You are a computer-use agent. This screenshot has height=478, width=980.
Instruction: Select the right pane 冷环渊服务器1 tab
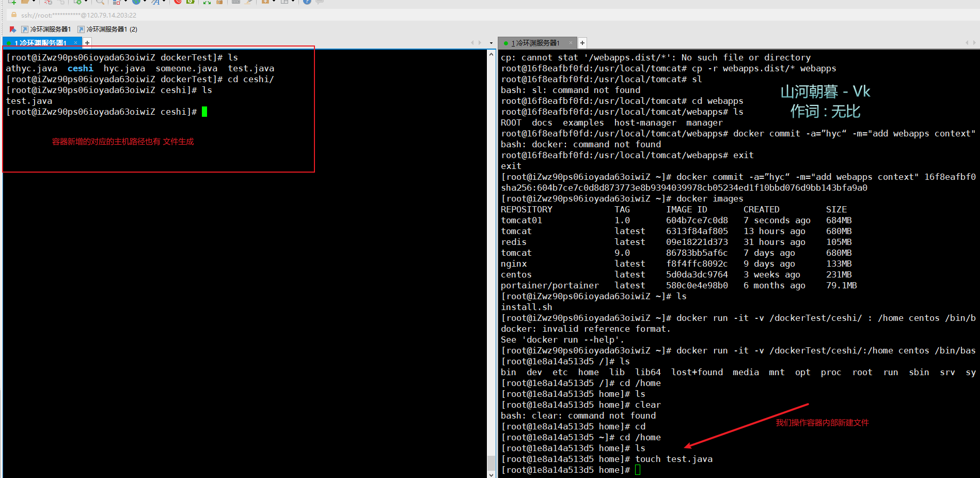(x=535, y=43)
